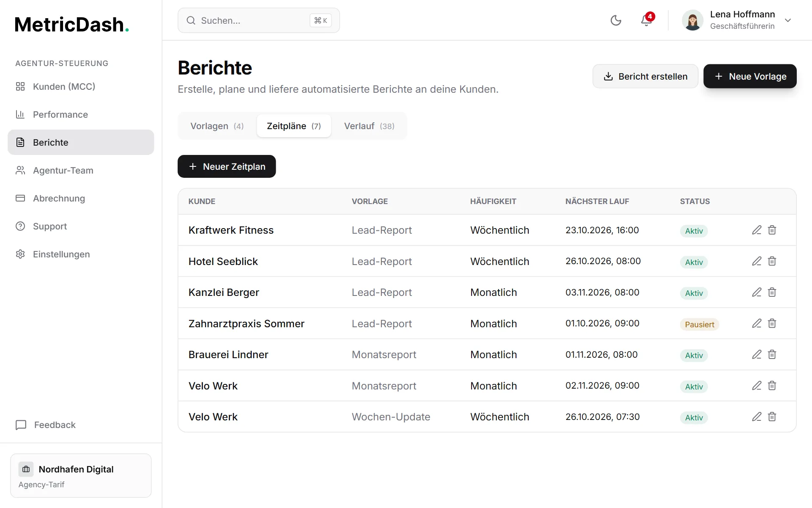Go to Performance page
This screenshot has height=508, width=812.
(81, 114)
